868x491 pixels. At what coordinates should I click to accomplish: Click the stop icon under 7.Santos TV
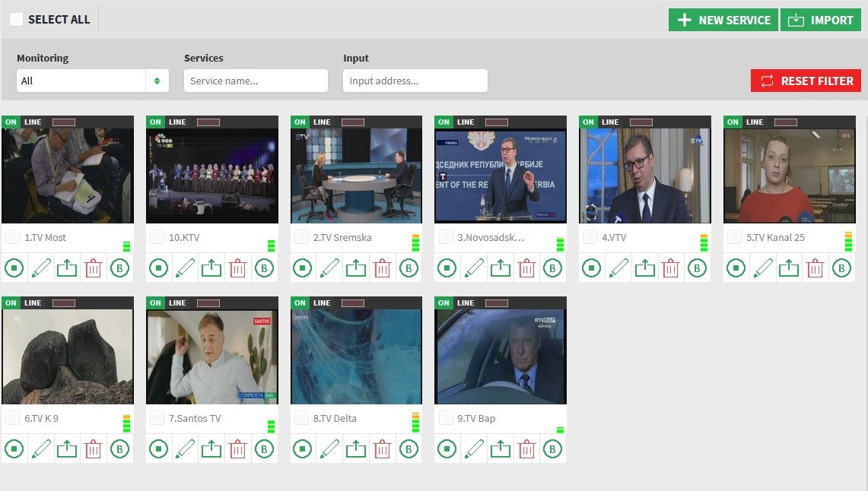tap(159, 448)
